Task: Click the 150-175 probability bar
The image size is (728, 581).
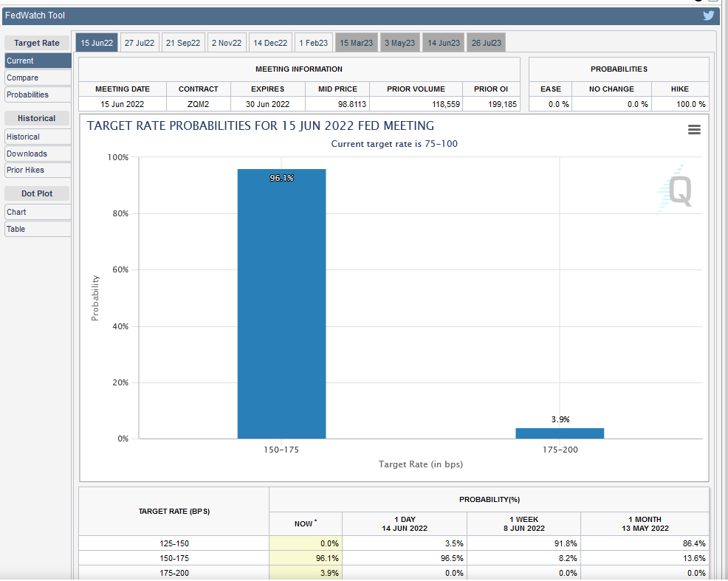Action: [x=281, y=304]
